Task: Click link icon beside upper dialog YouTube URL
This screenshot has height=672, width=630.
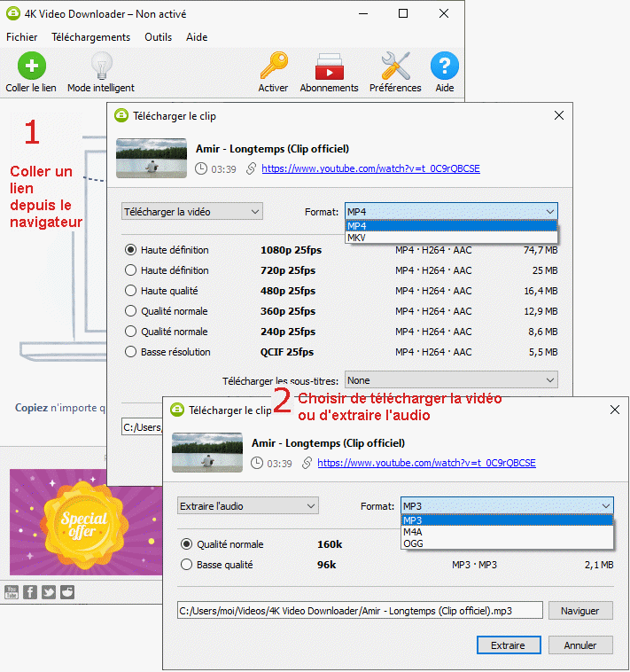Action: click(x=251, y=168)
